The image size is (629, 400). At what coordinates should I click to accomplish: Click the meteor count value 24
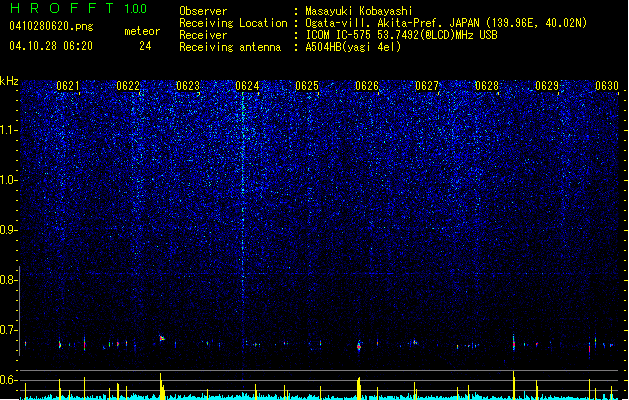145,46
